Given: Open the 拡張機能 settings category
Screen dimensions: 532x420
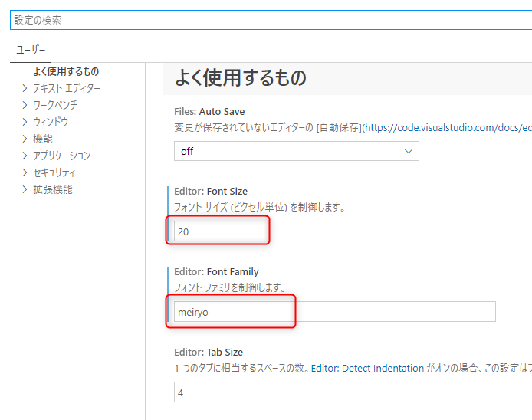Looking at the screenshot, I should click(53, 189).
